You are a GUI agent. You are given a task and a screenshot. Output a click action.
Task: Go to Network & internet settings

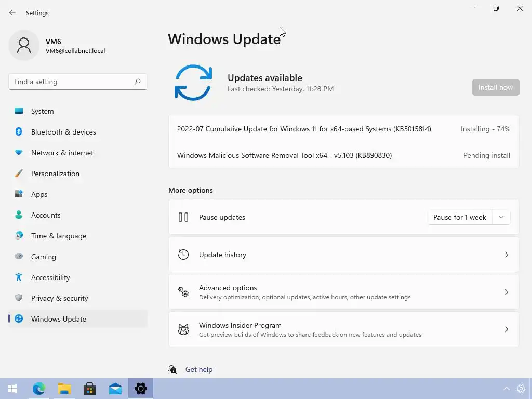(x=78, y=153)
